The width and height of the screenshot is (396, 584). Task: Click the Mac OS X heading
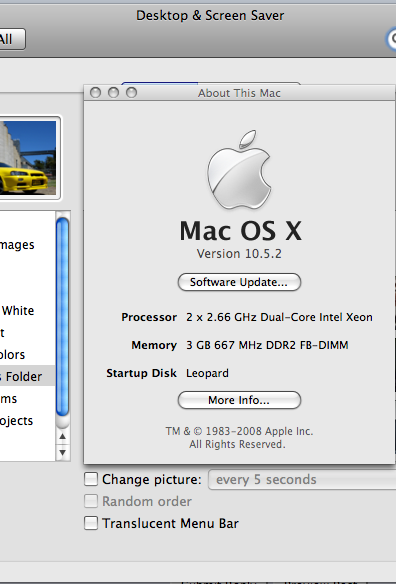click(241, 231)
